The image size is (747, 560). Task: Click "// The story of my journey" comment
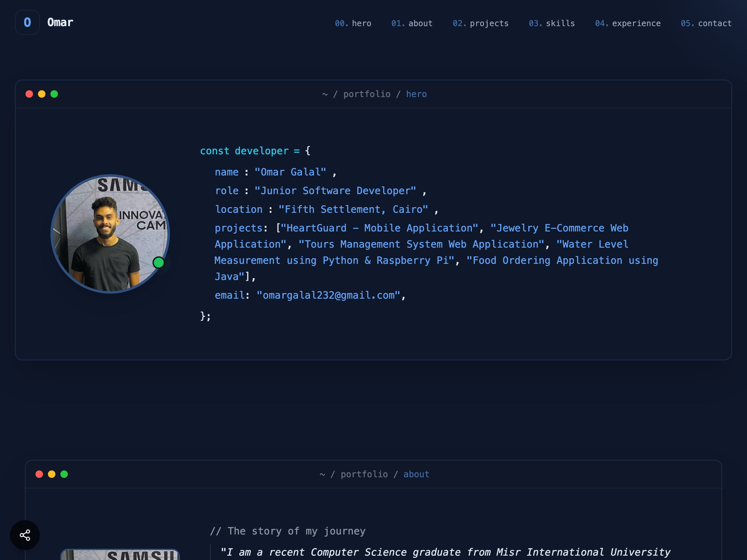[x=288, y=531]
